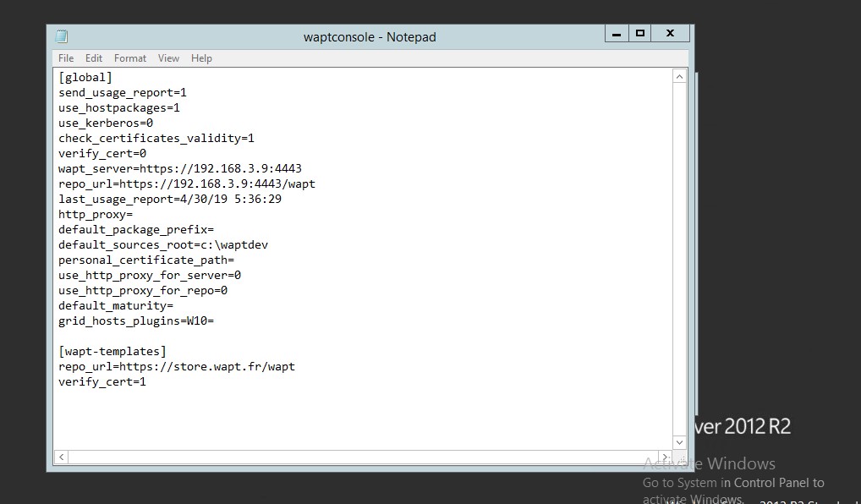Image resolution: width=861 pixels, height=504 pixels.
Task: Open the View menu
Action: tap(168, 58)
